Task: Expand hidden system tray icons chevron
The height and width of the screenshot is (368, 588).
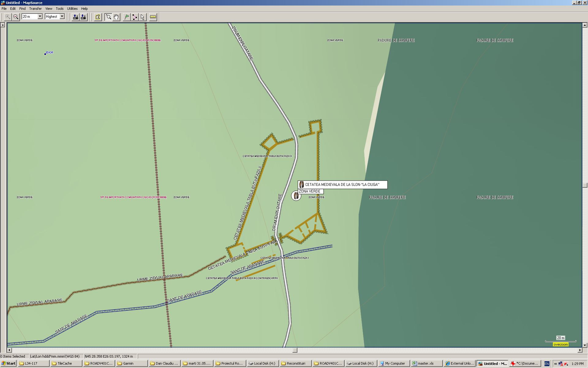Action: (x=555, y=364)
